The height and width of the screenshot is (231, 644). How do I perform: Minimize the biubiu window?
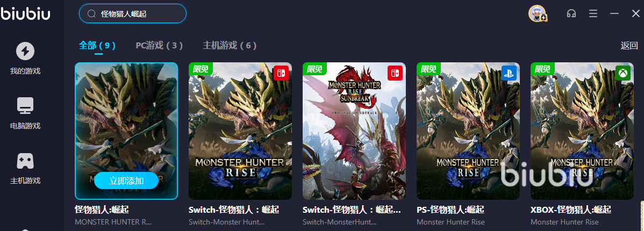(614, 13)
